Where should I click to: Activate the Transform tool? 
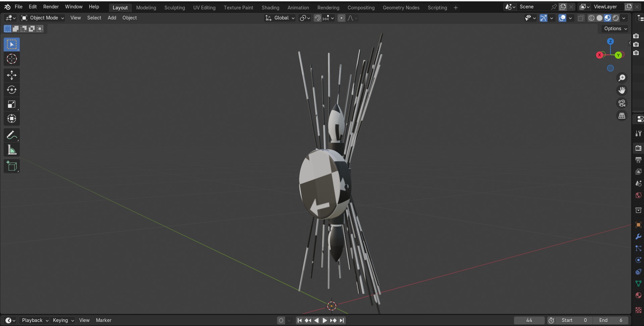pos(12,119)
